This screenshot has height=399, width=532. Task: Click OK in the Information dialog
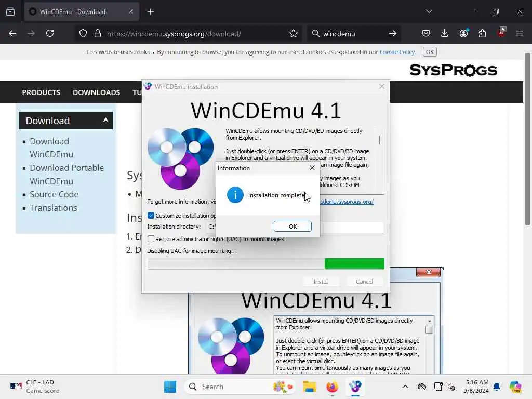[x=292, y=227]
